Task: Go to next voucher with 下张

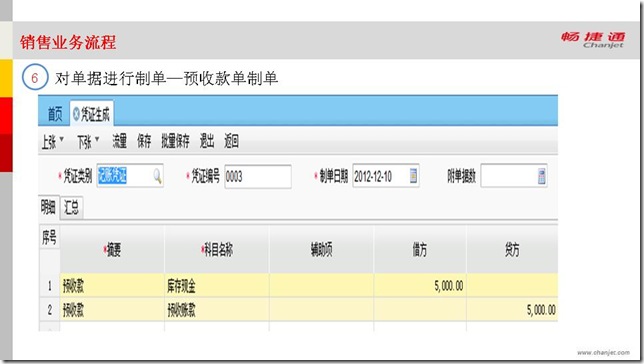Action: click(84, 142)
